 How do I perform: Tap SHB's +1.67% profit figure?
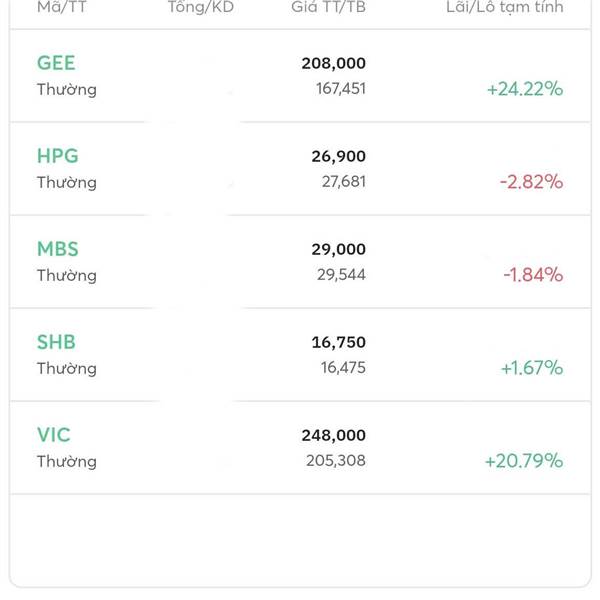click(531, 368)
